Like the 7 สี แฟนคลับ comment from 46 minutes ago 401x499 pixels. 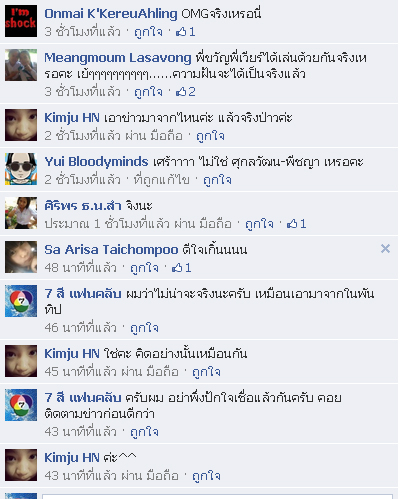(x=144, y=328)
